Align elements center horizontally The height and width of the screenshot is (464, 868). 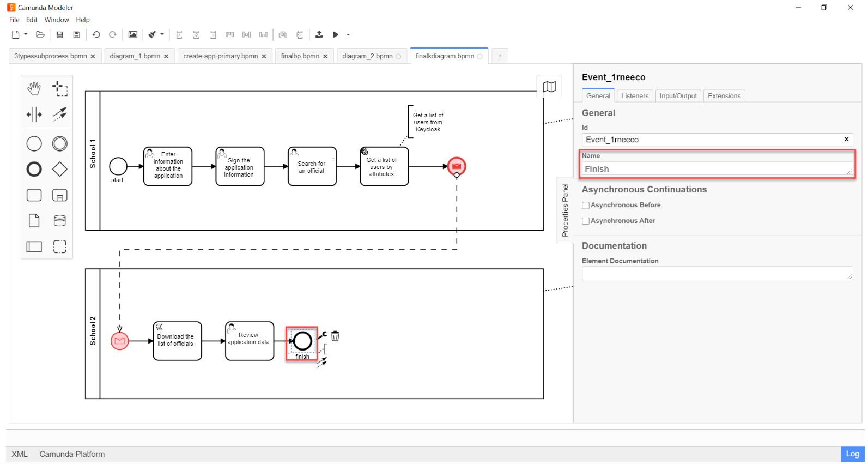(x=196, y=34)
